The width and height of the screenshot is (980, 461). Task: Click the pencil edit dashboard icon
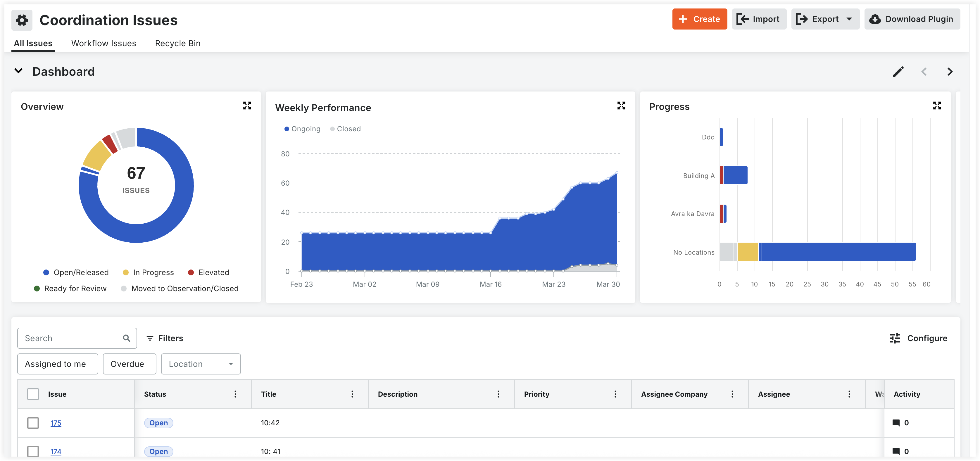pos(898,72)
